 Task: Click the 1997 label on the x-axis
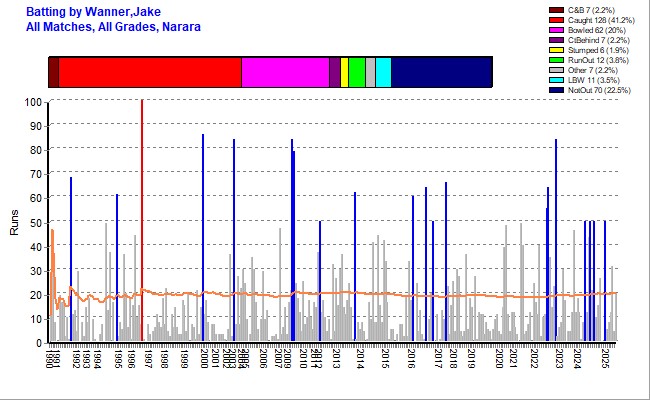150,360
